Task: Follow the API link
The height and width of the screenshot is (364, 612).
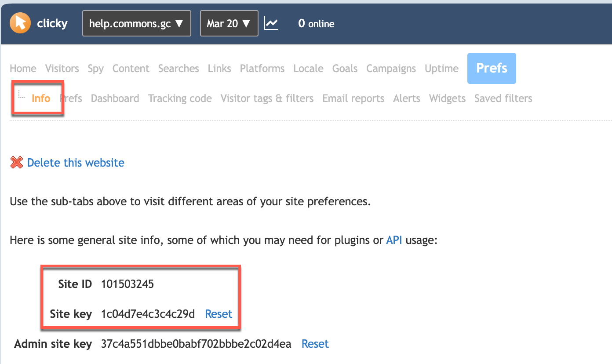Action: click(394, 240)
